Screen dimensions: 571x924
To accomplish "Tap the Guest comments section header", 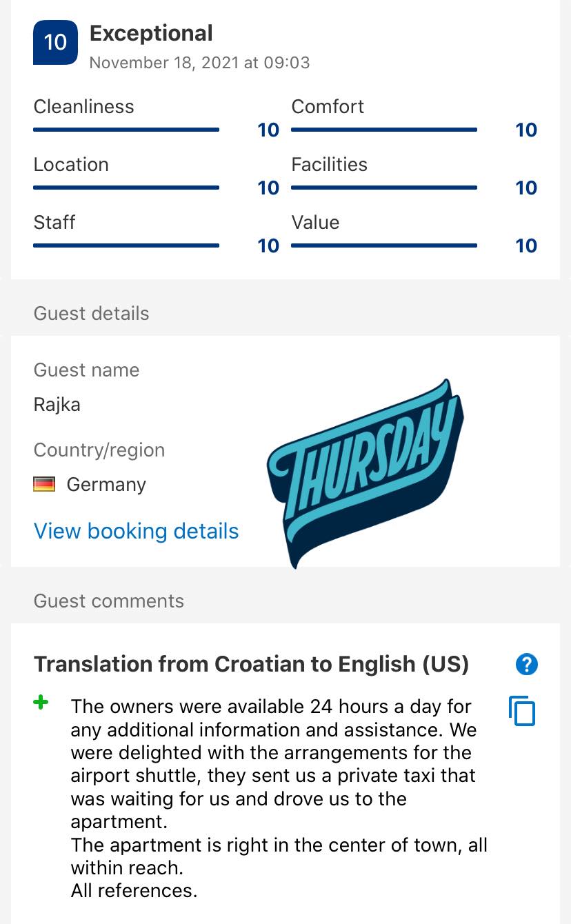I will pos(109,601).
